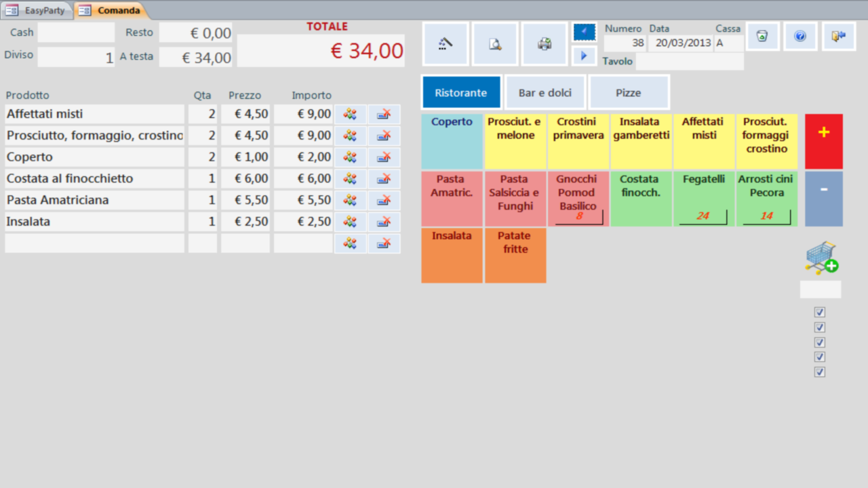Screen dimensions: 868x488
Task: Open variants icon for Prosciutto, formaggio row
Action: click(350, 136)
